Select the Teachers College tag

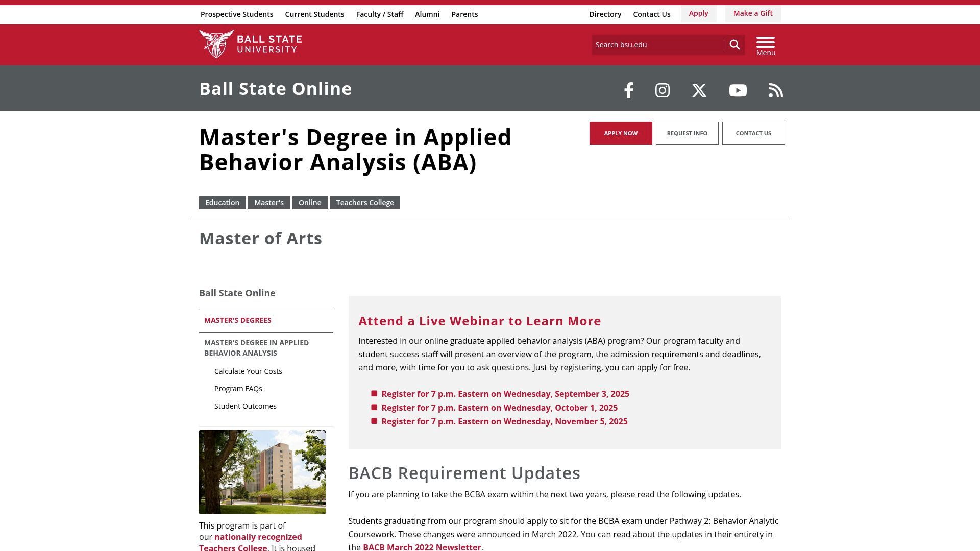pyautogui.click(x=365, y=203)
